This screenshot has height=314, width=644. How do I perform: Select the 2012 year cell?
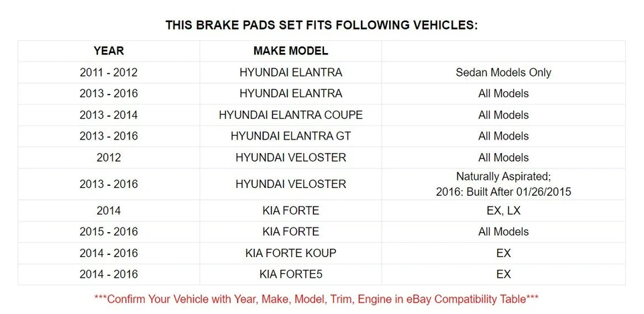tap(108, 158)
